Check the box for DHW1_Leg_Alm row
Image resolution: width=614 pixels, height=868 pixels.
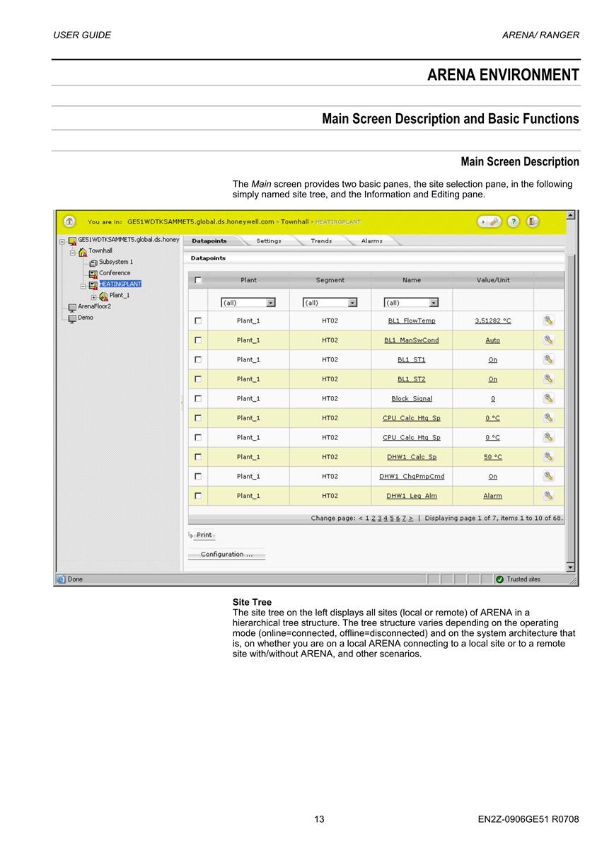198,496
